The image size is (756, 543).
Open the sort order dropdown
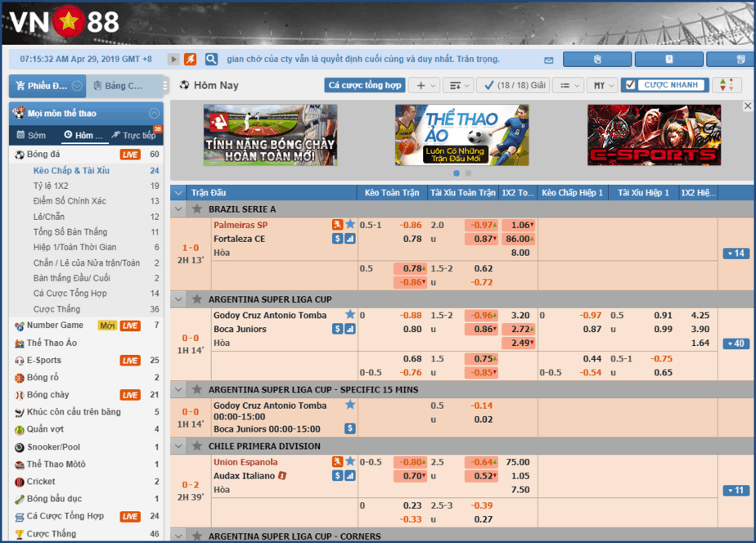click(x=458, y=85)
